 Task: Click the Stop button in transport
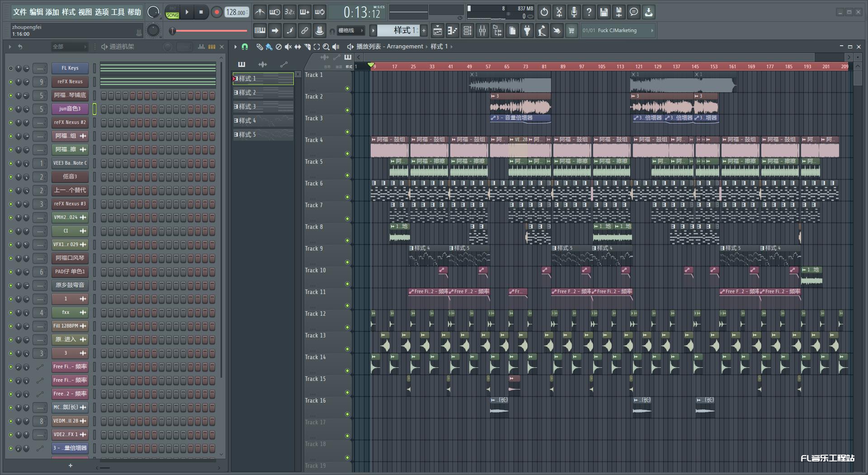pos(201,12)
